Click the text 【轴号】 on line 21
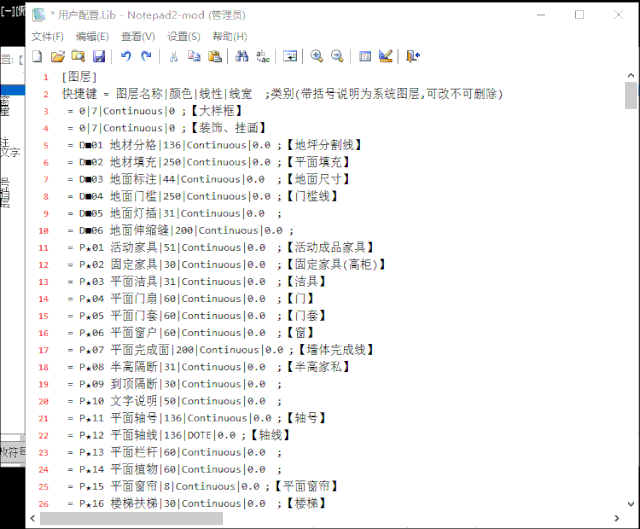640x529 pixels. click(306, 418)
